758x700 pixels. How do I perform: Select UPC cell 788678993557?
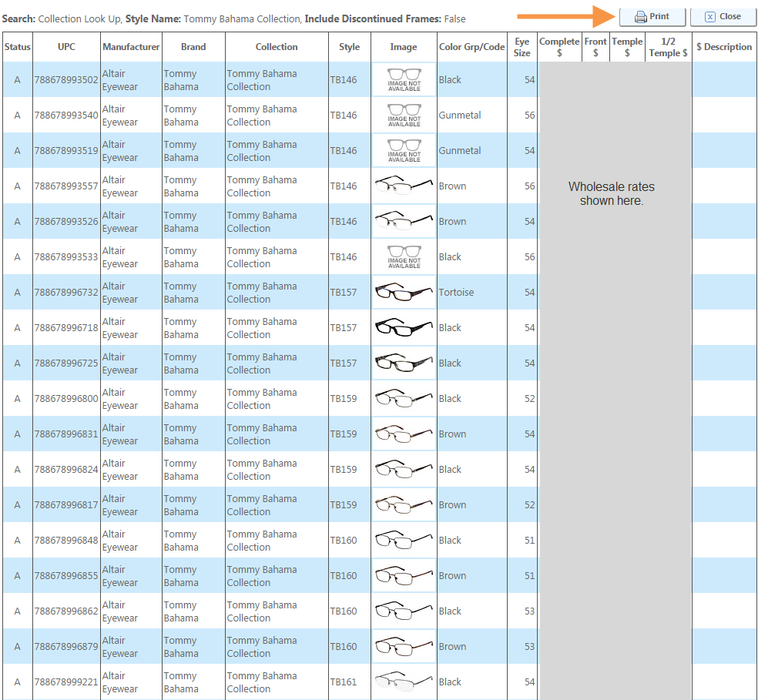[66, 186]
